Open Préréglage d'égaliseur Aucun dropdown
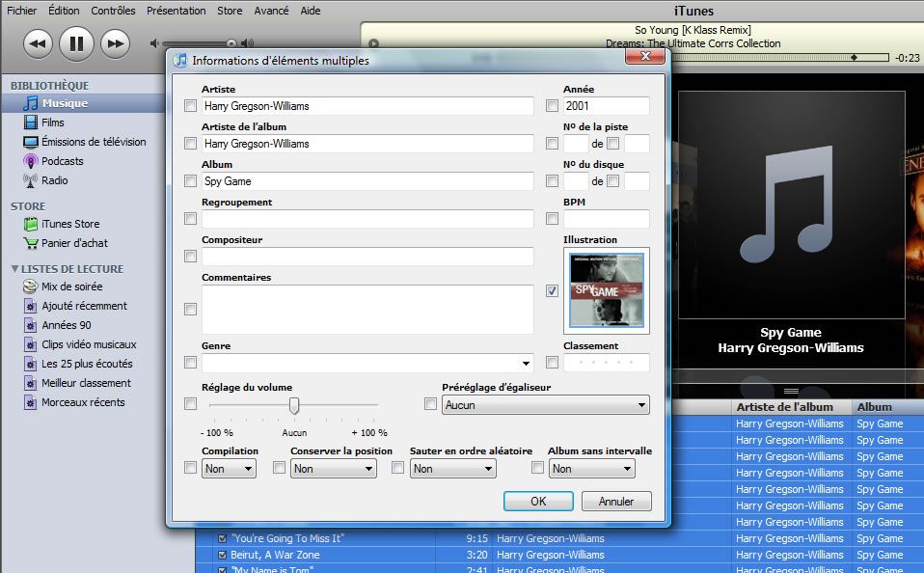The image size is (924, 573). coord(546,405)
